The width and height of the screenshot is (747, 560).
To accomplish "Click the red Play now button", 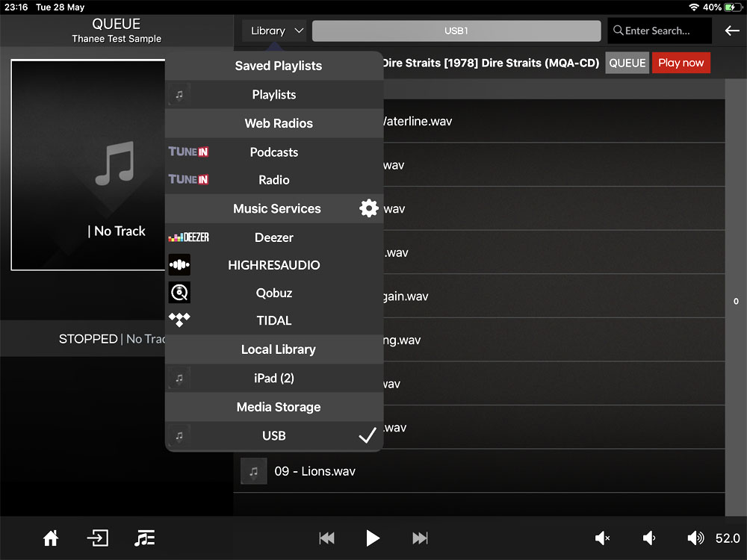I will [681, 63].
